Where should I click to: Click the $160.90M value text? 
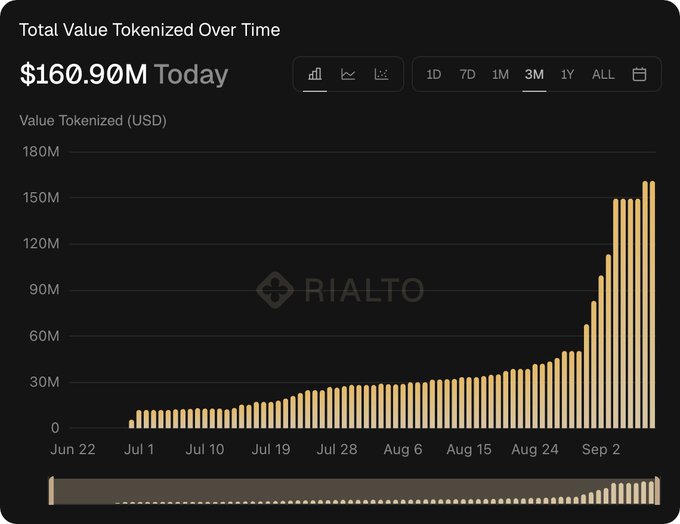click(x=84, y=74)
